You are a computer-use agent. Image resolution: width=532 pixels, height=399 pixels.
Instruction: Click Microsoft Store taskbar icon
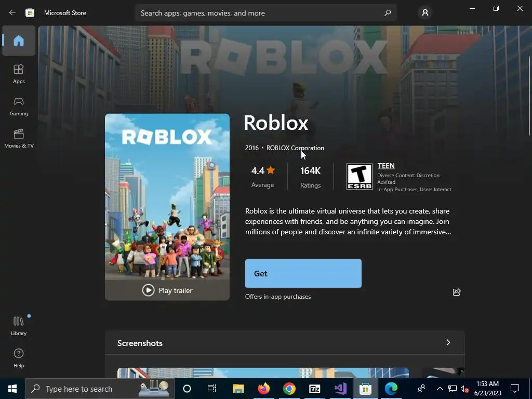[365, 389]
